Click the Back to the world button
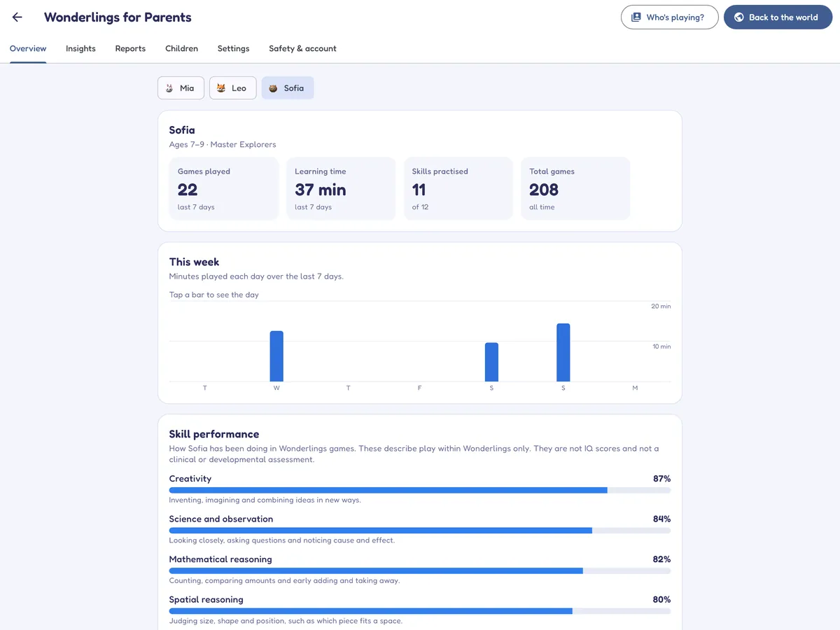Screen dimensions: 840x630 tap(778, 17)
